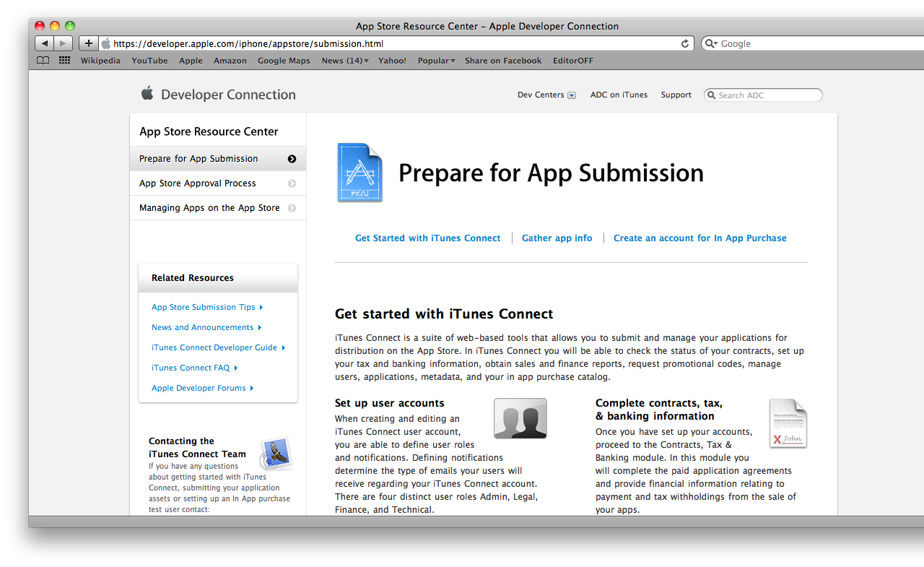Click the magnifier in the Google search box
The height and width of the screenshot is (567, 924).
pos(712,44)
